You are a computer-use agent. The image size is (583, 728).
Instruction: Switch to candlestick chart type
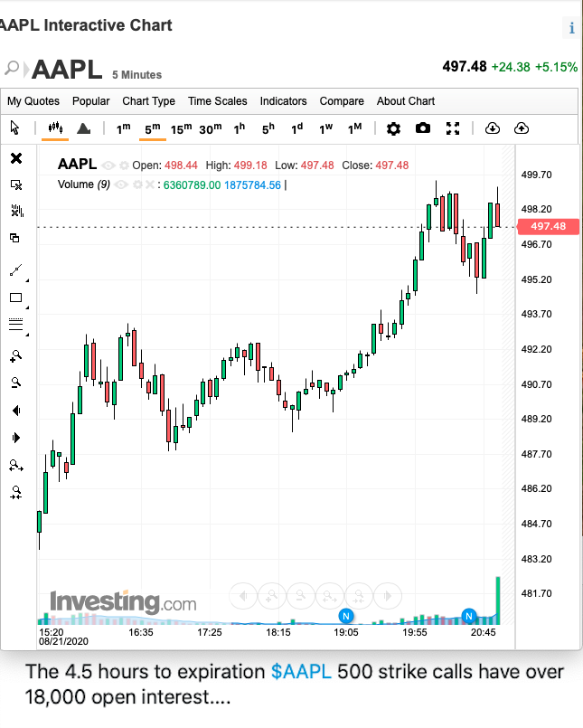tap(55, 128)
